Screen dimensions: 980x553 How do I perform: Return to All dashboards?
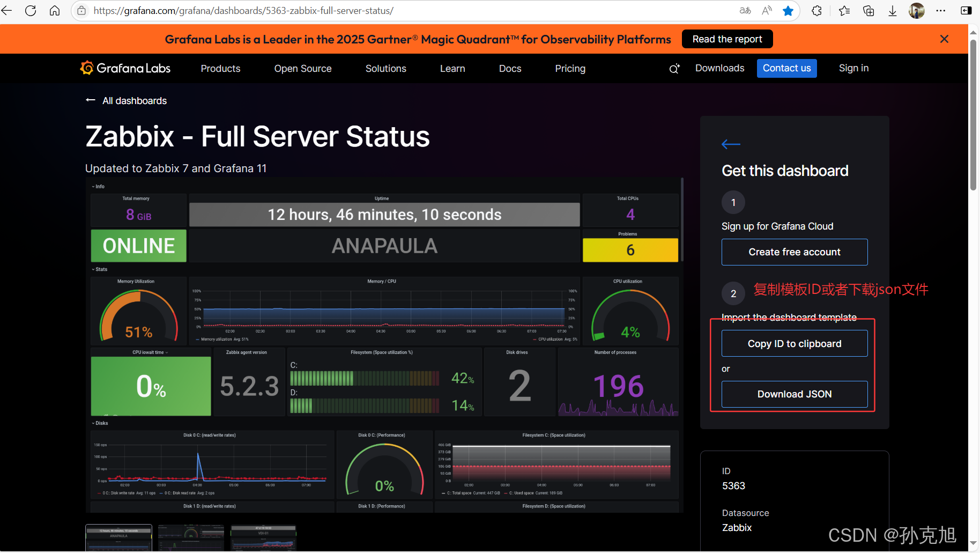pyautogui.click(x=127, y=101)
